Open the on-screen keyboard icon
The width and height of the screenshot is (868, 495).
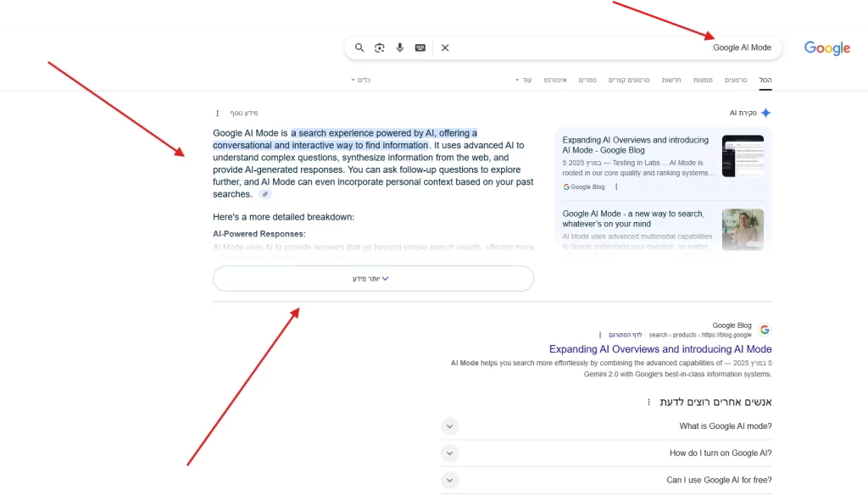click(x=420, y=47)
